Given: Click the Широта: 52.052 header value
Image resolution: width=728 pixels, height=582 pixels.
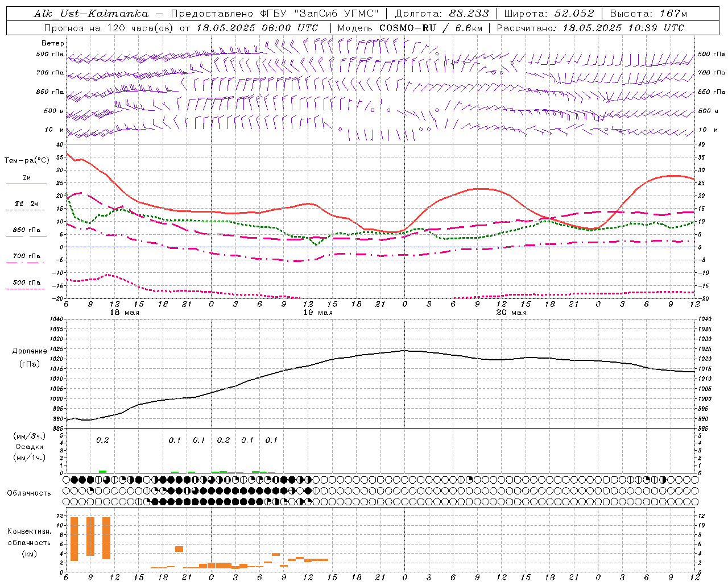Looking at the screenshot, I should [549, 14].
